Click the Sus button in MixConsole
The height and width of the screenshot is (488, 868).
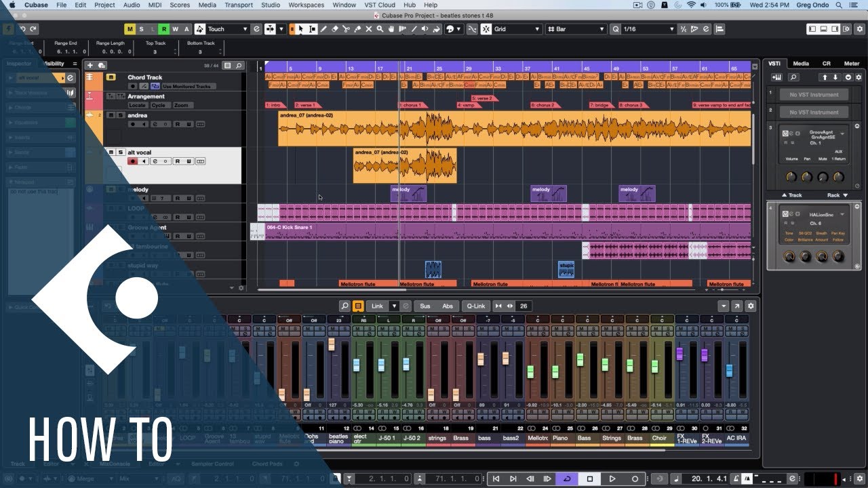pos(425,306)
